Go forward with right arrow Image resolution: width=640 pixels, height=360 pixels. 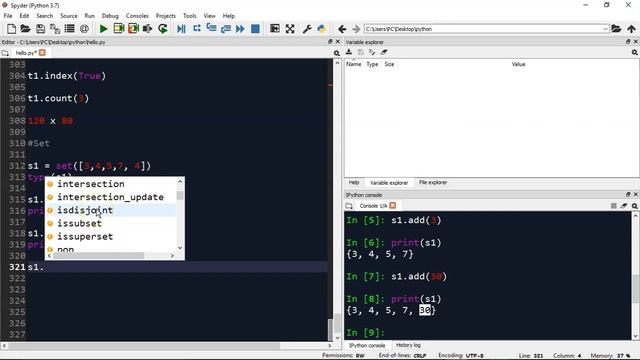[x=356, y=29]
